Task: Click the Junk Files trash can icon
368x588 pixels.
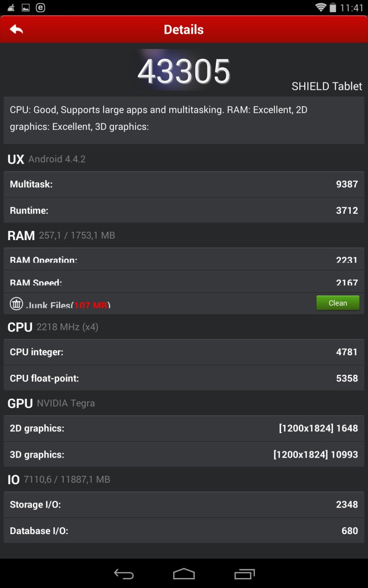Action: coord(17,303)
